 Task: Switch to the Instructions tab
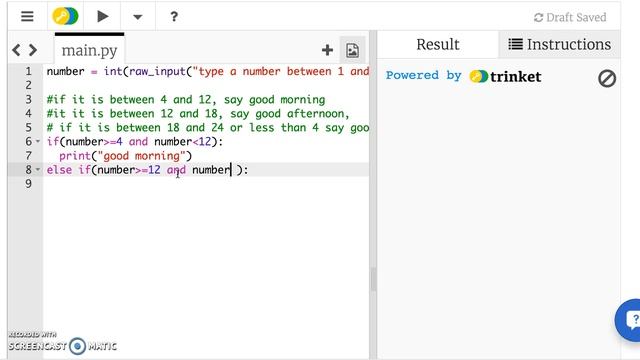pos(559,44)
